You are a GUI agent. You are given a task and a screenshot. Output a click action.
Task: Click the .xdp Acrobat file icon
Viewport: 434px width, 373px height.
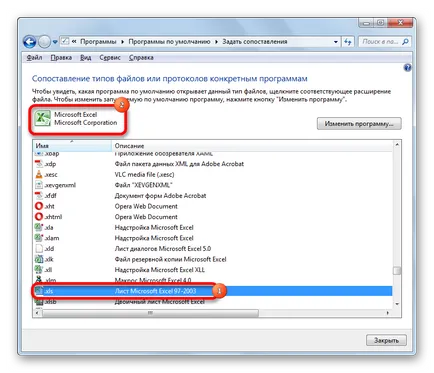pyautogui.click(x=39, y=164)
